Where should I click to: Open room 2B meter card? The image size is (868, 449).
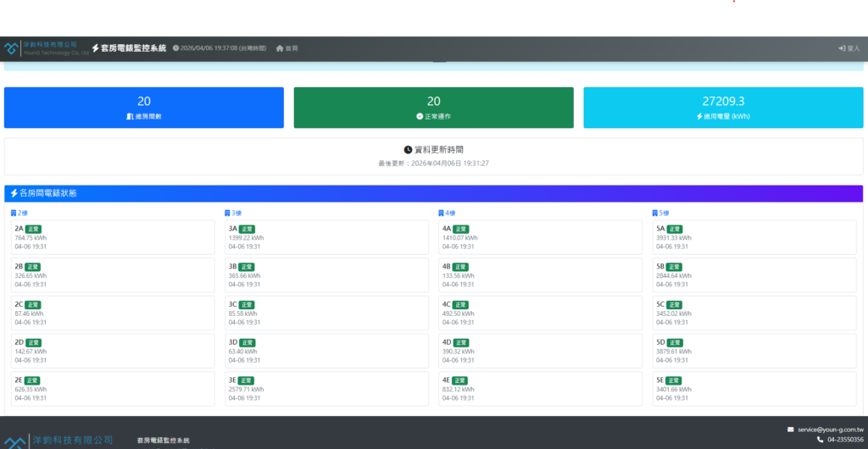pos(113,275)
